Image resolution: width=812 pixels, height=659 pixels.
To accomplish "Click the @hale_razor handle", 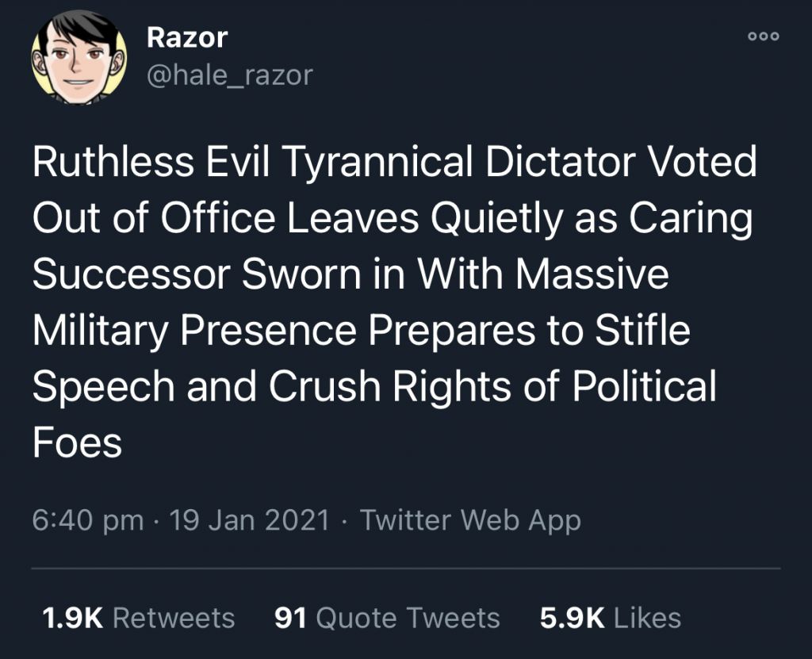I will coord(230,75).
